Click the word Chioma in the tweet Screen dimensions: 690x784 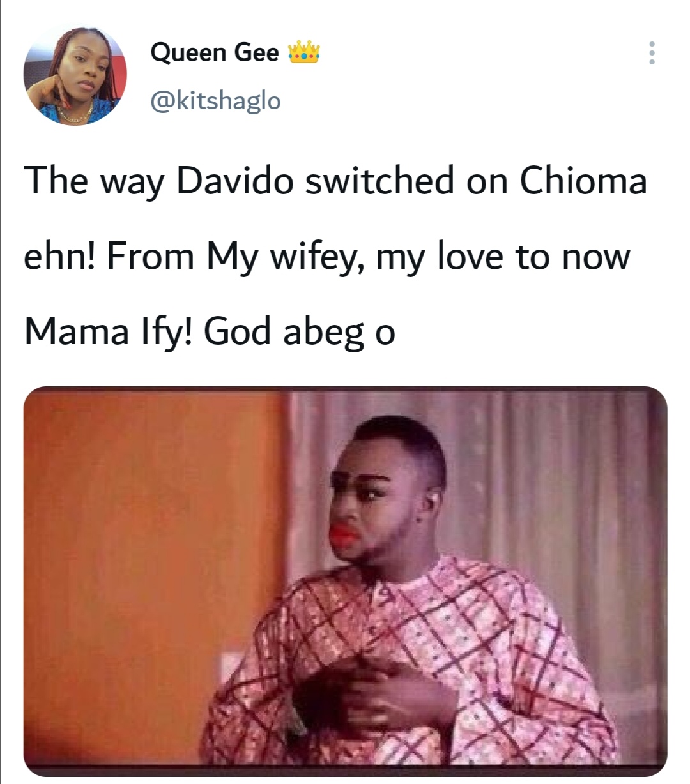tap(583, 181)
